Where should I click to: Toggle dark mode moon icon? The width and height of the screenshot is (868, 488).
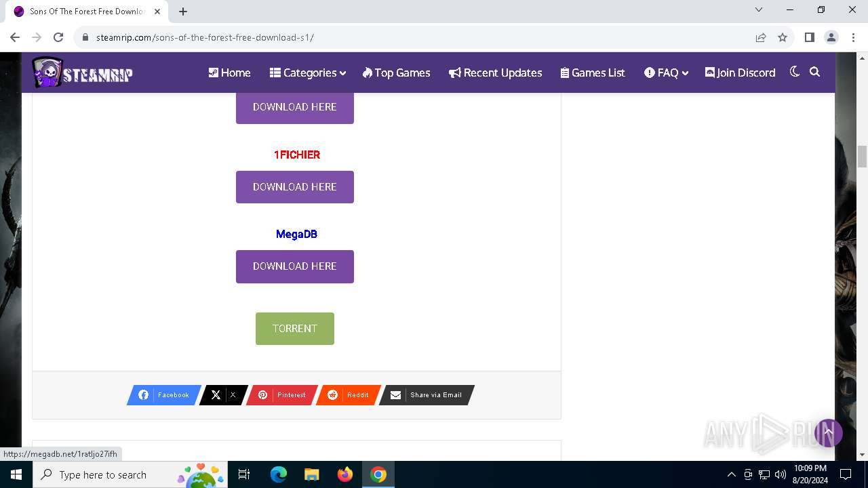[795, 72]
